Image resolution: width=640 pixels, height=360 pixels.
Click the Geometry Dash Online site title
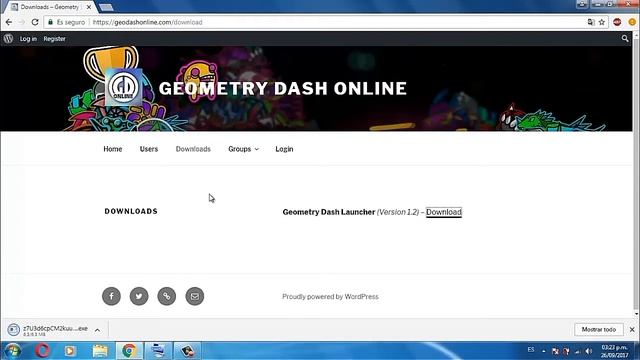point(282,89)
